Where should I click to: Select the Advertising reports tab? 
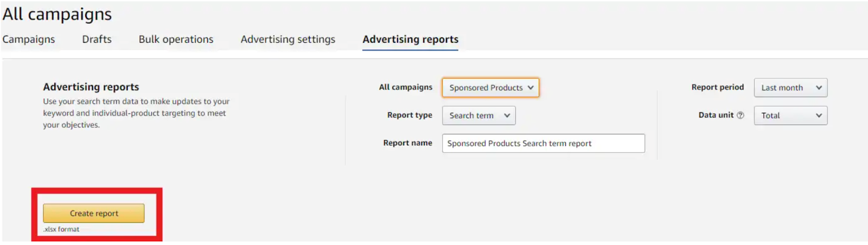click(x=410, y=40)
